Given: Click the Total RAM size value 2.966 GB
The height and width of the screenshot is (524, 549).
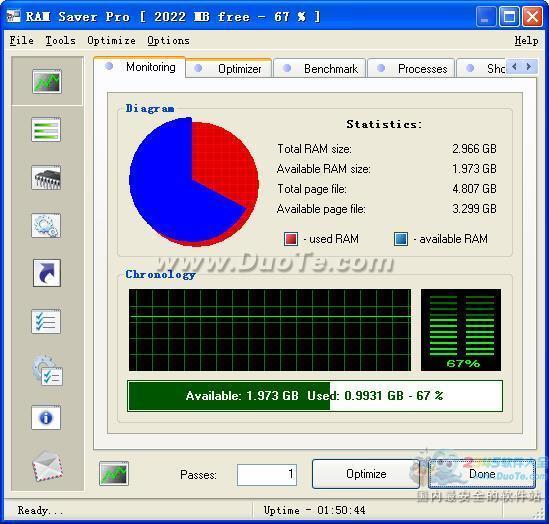Looking at the screenshot, I should (474, 149).
